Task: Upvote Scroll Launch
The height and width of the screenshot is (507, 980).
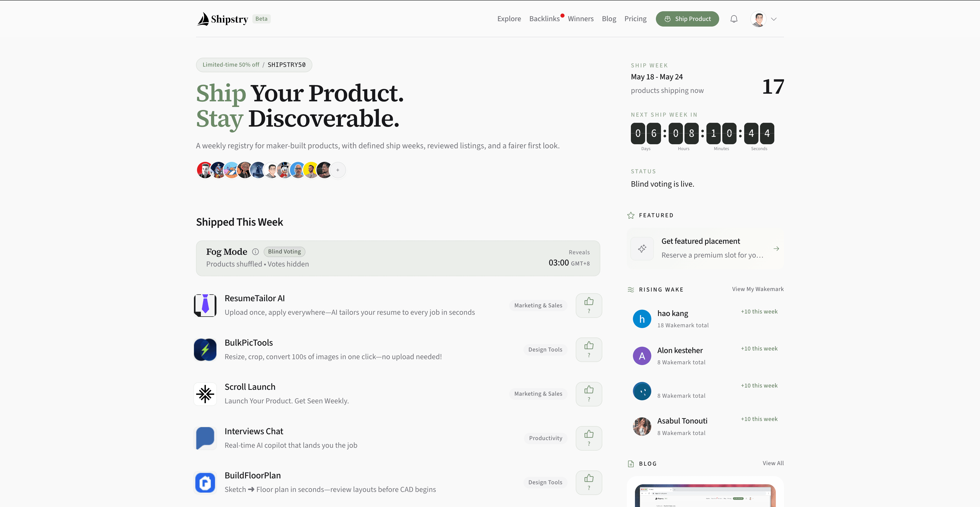Action: click(x=589, y=394)
